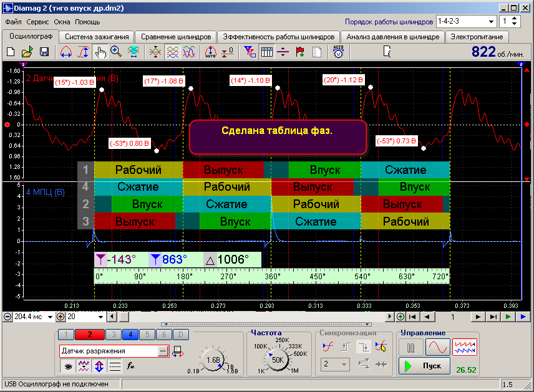Jump to first frame playback button

point(412,317)
